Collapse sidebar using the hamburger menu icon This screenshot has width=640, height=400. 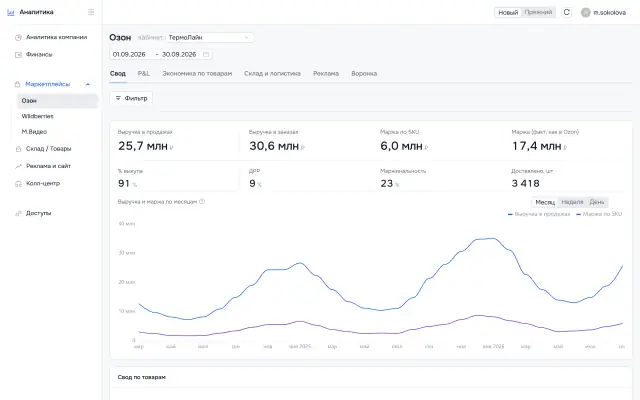click(x=91, y=12)
